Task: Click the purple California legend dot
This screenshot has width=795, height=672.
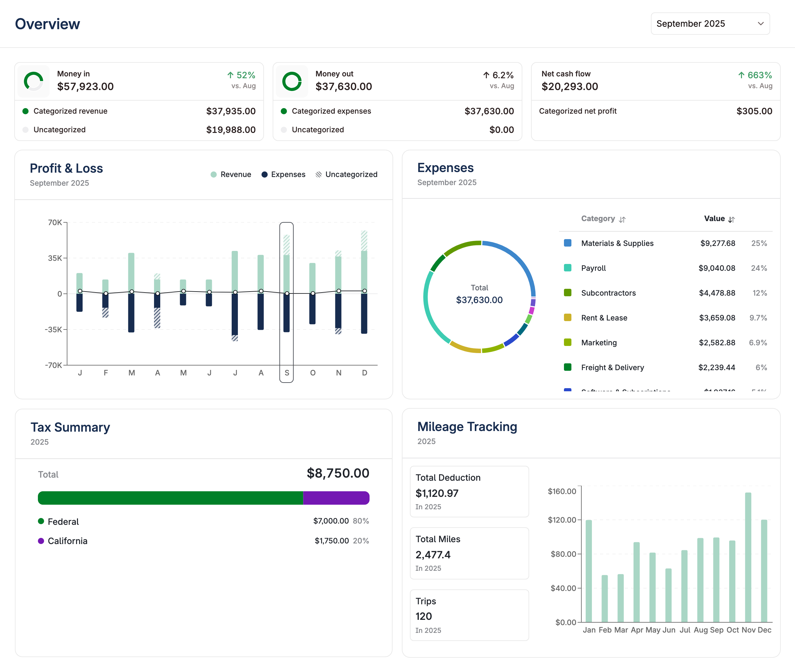Action: point(41,541)
